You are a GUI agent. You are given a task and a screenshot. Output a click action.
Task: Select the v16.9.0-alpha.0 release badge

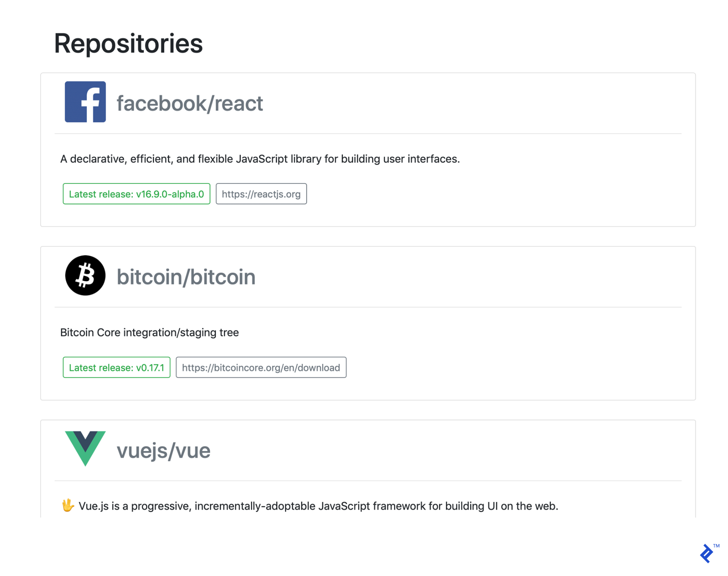136,194
